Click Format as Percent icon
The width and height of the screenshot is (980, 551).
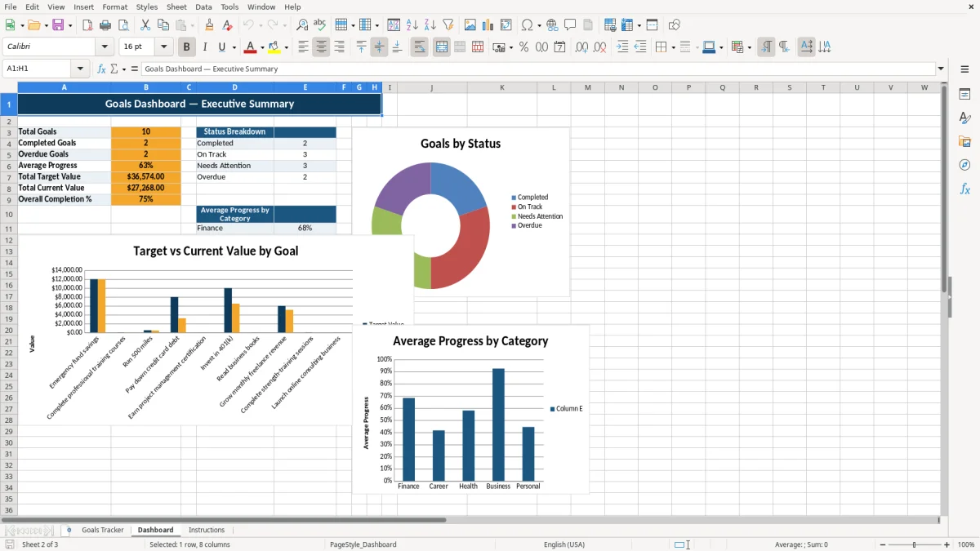(523, 47)
